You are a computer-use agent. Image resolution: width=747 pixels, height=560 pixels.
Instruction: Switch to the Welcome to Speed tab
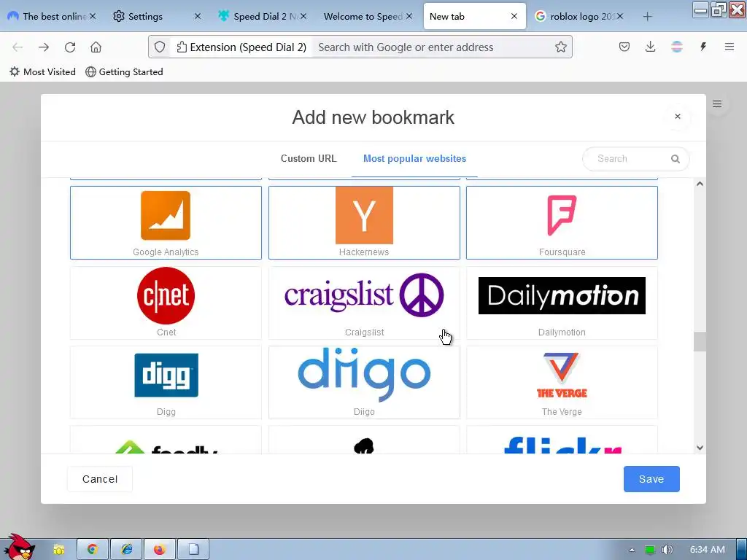coord(363,16)
